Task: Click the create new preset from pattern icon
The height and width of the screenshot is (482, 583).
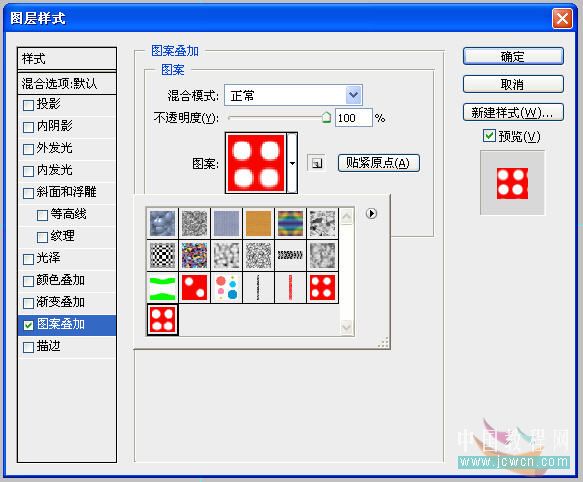Action: pos(316,163)
